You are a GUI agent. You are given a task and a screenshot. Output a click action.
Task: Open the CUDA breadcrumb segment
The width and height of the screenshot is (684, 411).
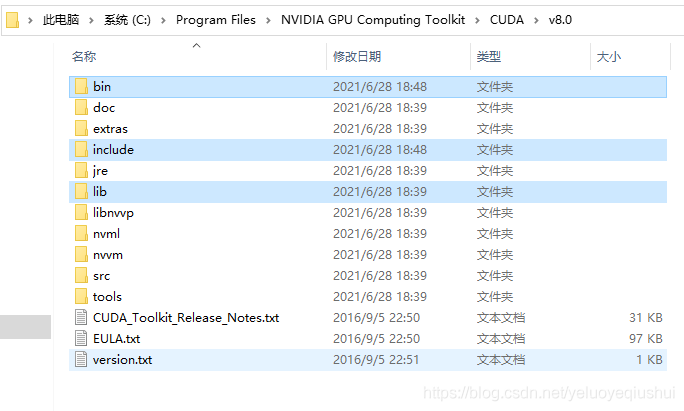(506, 20)
